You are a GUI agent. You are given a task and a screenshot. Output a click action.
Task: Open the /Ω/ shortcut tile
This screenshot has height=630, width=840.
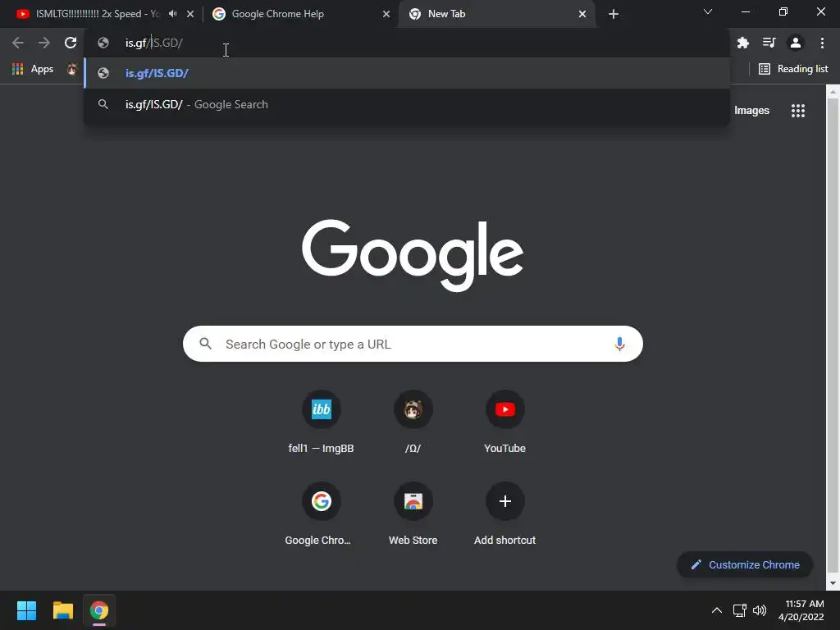413,423
